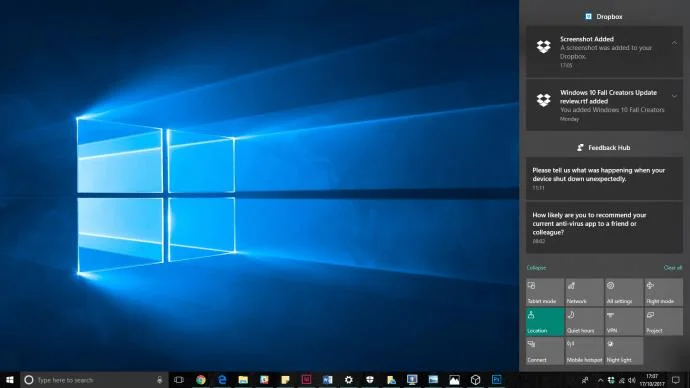The image size is (690, 388).
Task: Close Action Center via its taskbar icon
Action: (676, 380)
